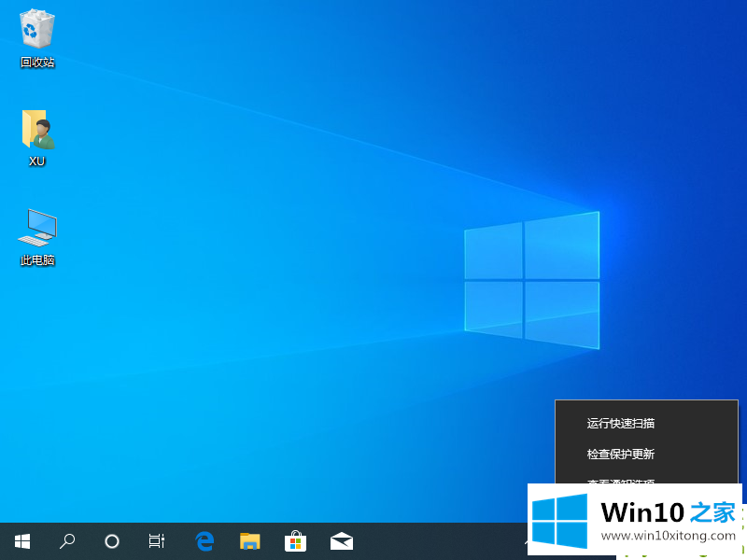Select the 此电脑 This PC icon
This screenshot has width=747, height=560.
click(37, 235)
